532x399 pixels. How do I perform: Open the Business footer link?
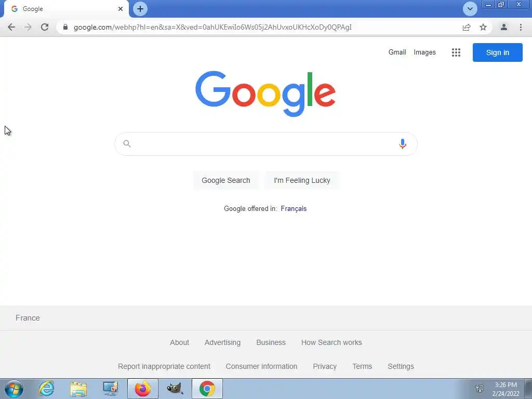click(x=271, y=342)
